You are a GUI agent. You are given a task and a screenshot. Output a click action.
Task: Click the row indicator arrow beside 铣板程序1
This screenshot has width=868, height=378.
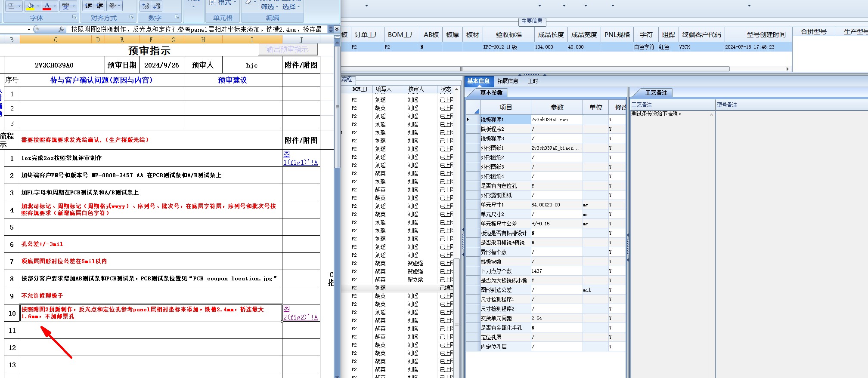pos(468,120)
